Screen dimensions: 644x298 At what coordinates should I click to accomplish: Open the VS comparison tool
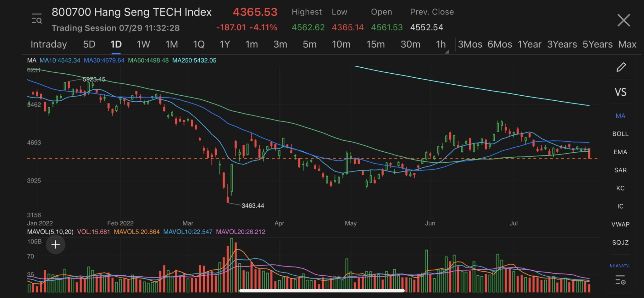pos(620,92)
